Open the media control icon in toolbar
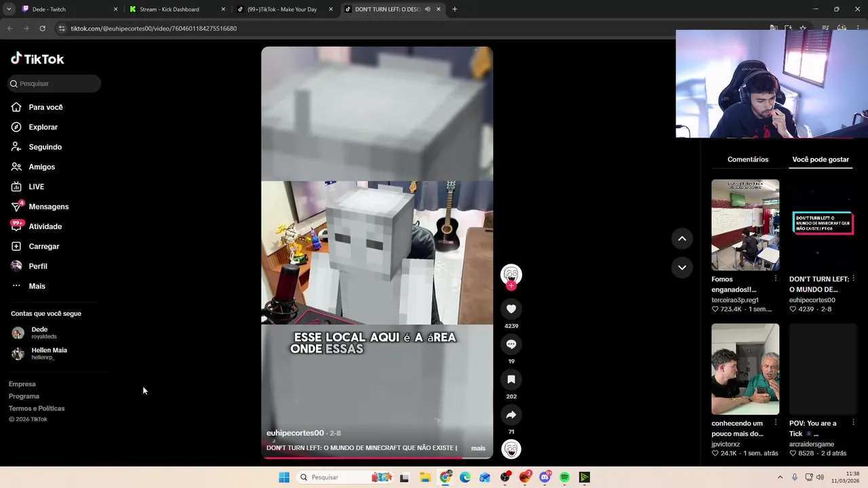Image resolution: width=868 pixels, height=488 pixels. [825, 28]
